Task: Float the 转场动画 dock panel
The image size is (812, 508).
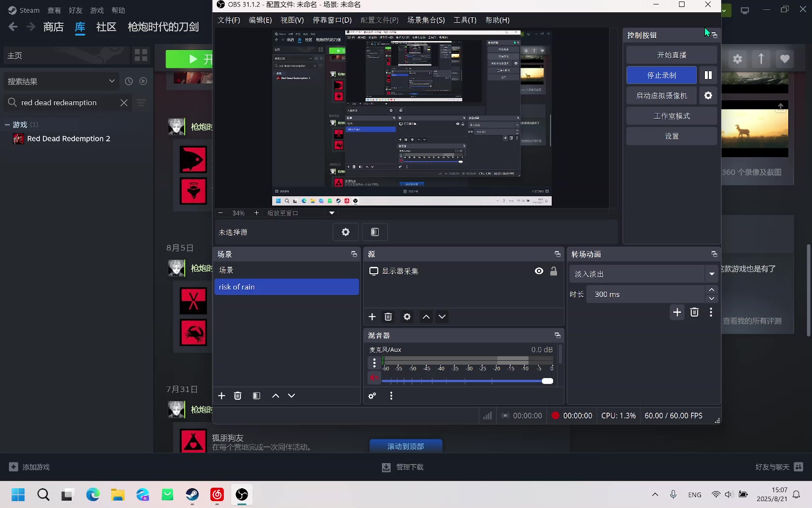Action: click(714, 254)
